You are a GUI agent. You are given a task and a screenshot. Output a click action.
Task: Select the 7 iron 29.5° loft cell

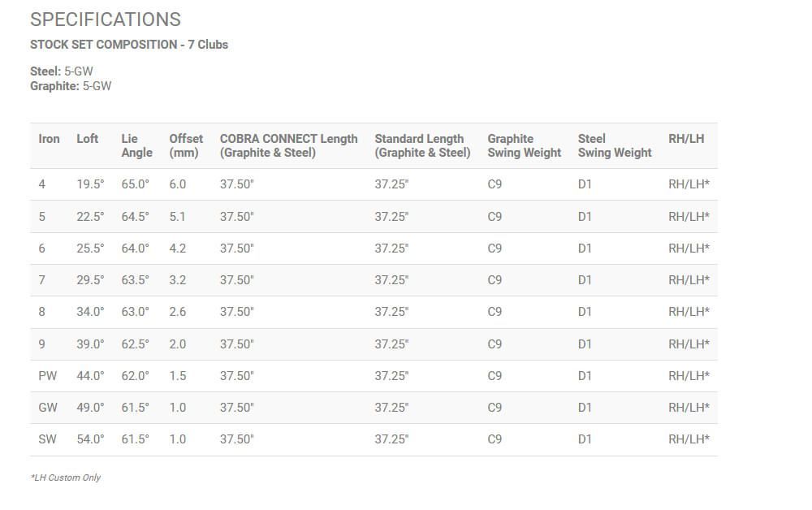coord(91,280)
